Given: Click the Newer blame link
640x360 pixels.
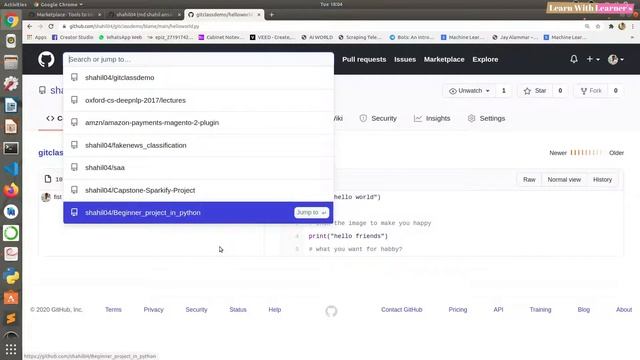Looking at the screenshot, I should [x=558, y=153].
